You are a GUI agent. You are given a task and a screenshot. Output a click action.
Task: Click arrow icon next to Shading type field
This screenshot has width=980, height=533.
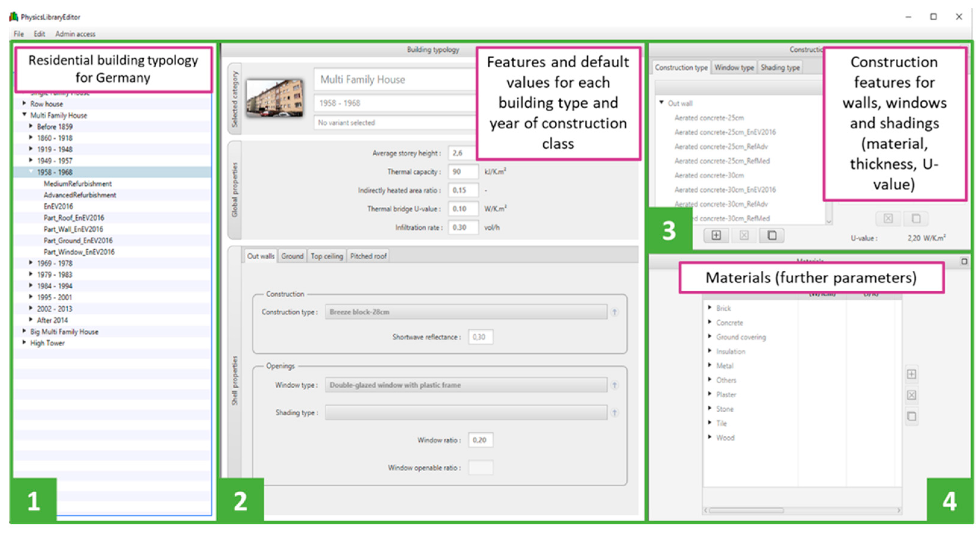614,413
